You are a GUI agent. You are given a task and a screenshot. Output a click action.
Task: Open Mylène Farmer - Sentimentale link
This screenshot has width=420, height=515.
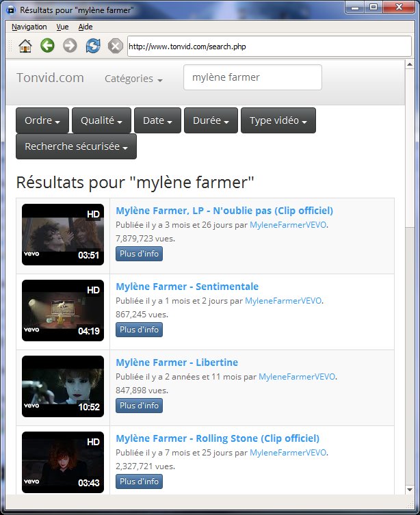(187, 287)
